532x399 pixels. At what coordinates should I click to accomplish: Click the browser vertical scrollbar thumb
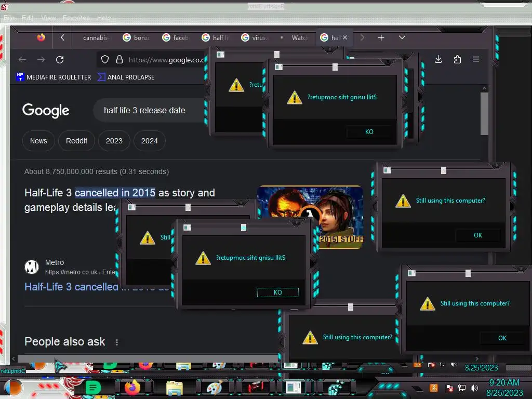tap(485, 114)
